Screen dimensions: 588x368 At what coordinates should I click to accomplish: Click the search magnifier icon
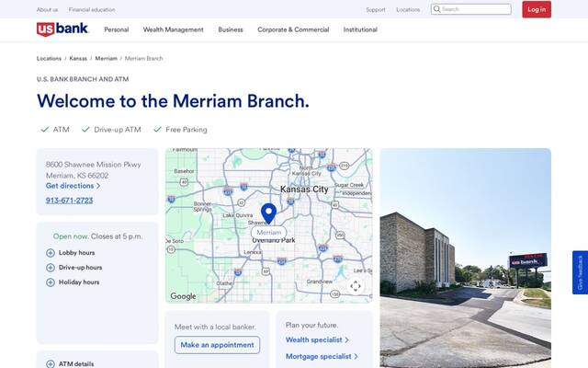437,9
